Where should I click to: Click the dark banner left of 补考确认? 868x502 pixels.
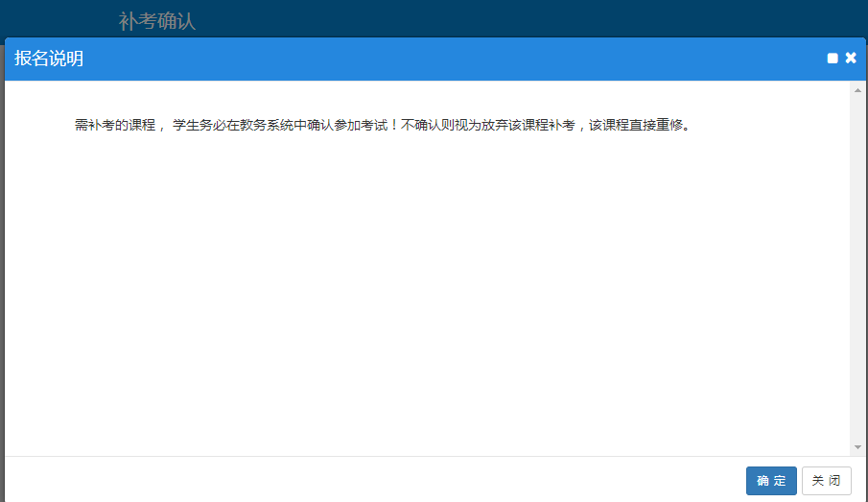pyautogui.click(x=58, y=19)
